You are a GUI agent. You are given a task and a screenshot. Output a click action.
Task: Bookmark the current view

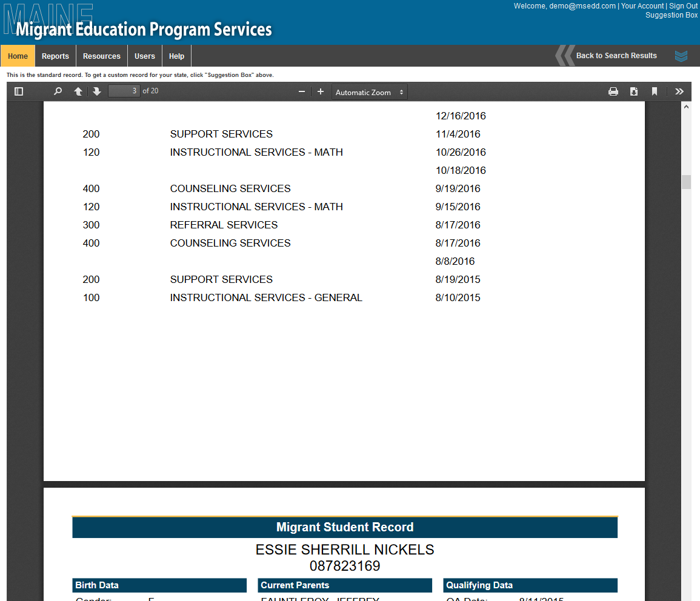(x=655, y=91)
